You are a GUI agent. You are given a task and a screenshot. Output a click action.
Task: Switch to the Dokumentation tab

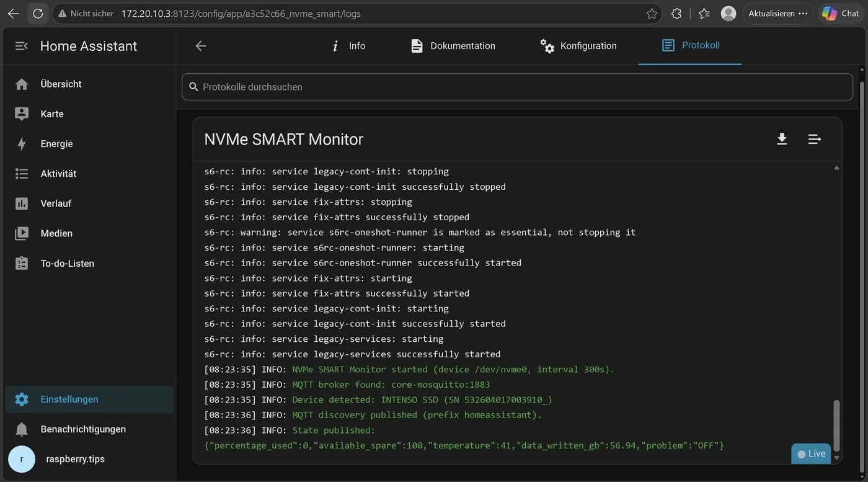tap(453, 46)
